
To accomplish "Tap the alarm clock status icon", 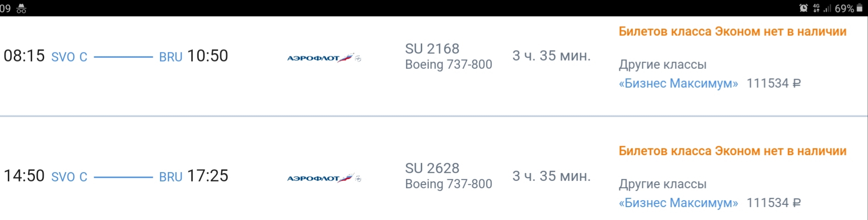I will [x=804, y=8].
